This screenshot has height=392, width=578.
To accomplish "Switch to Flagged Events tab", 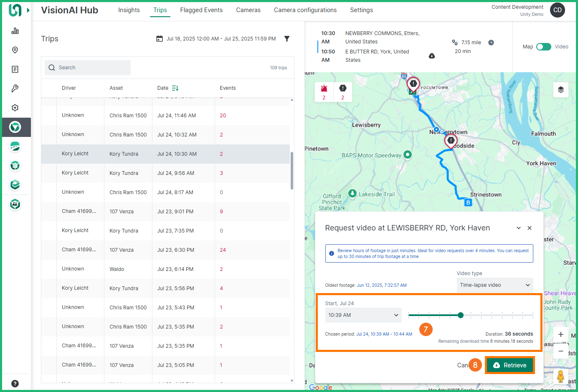I will tap(201, 10).
